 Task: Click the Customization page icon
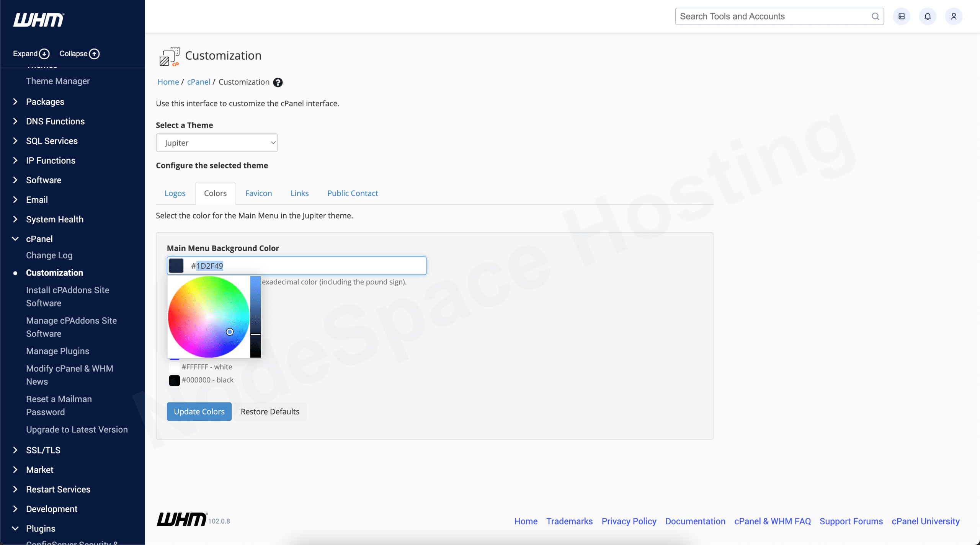coord(169,56)
